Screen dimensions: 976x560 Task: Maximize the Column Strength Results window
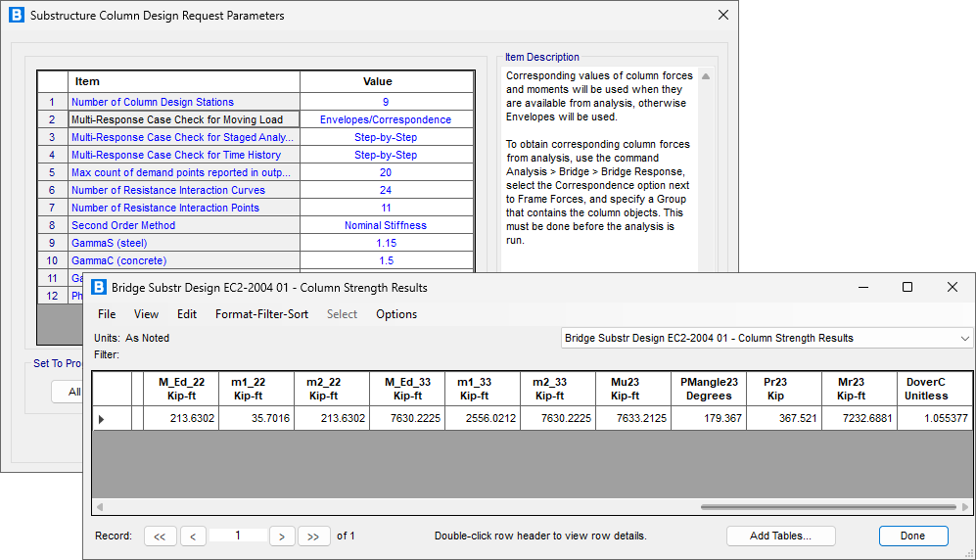pyautogui.click(x=906, y=288)
